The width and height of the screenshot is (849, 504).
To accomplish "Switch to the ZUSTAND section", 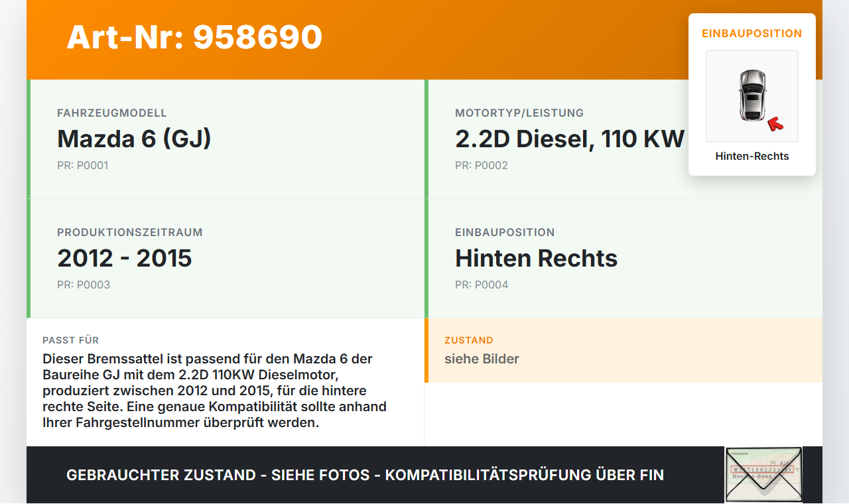I will (x=469, y=340).
